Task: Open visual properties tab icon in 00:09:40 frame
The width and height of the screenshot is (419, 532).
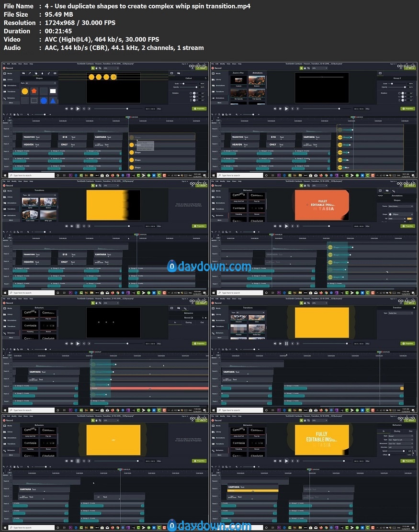Action: (380, 191)
